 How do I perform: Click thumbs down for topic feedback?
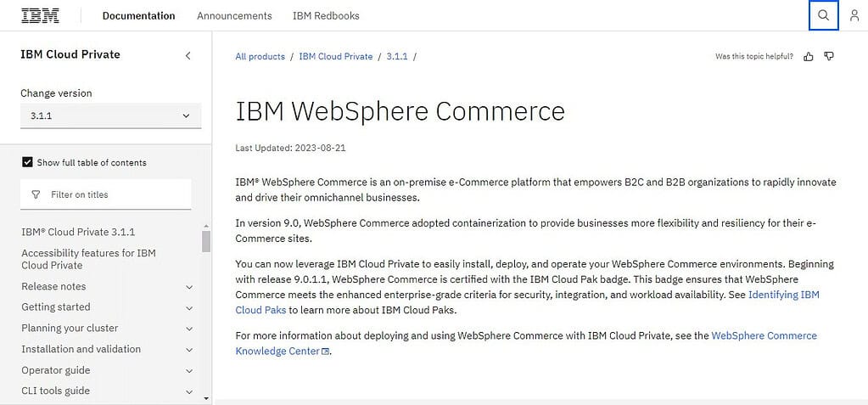[x=829, y=57]
